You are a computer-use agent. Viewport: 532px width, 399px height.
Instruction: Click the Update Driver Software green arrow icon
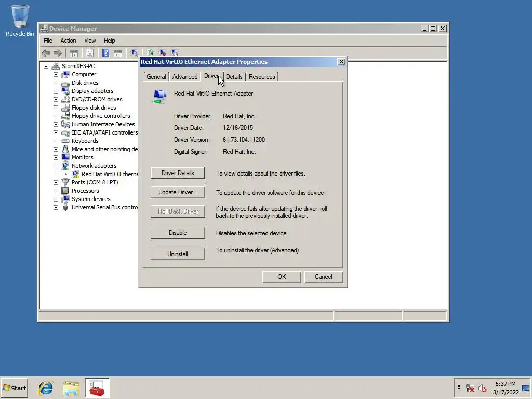(151, 52)
